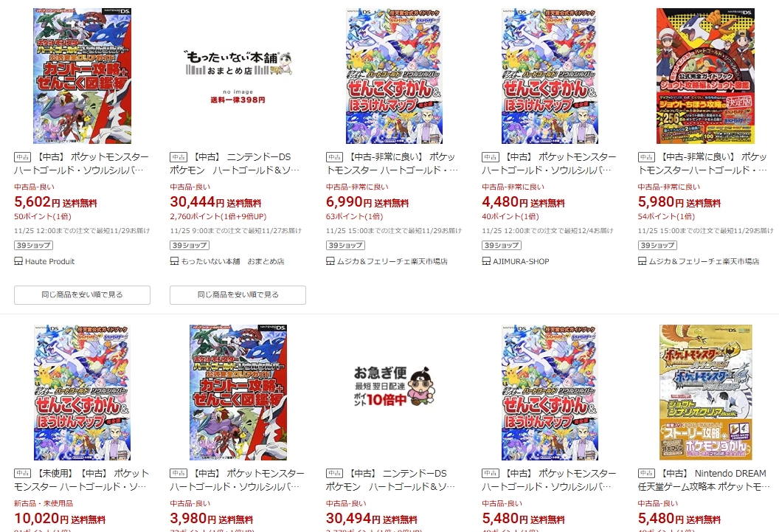Open the カントー攻略 guidebook thumbnail in the top row
This screenshot has height=532, width=779.
point(83,76)
